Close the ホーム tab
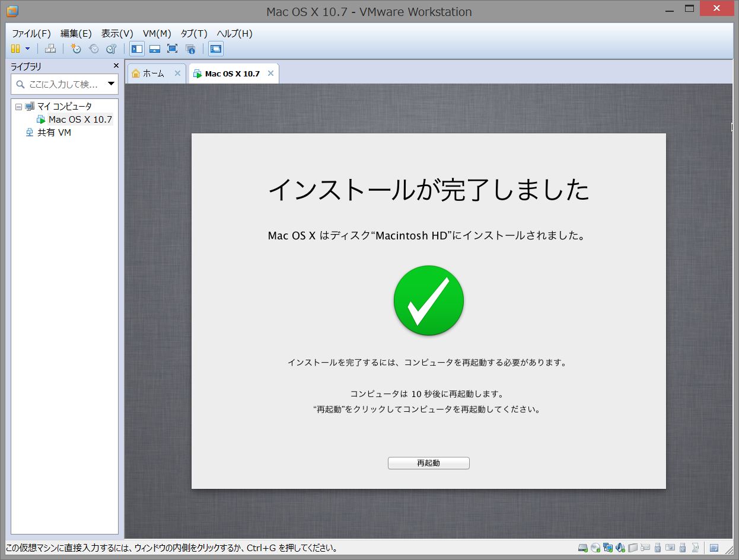739x560 pixels. coord(177,73)
